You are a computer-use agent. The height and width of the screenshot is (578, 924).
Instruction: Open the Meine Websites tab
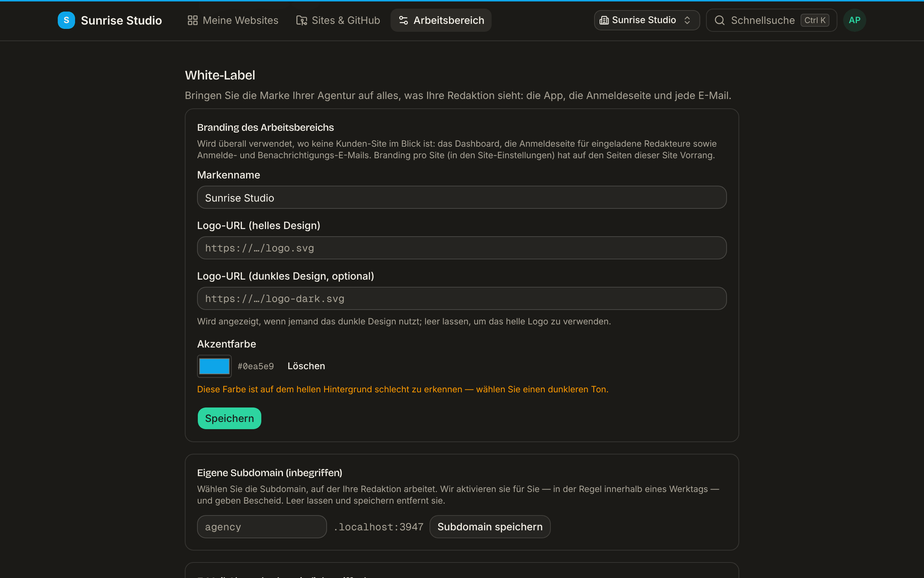(x=233, y=20)
